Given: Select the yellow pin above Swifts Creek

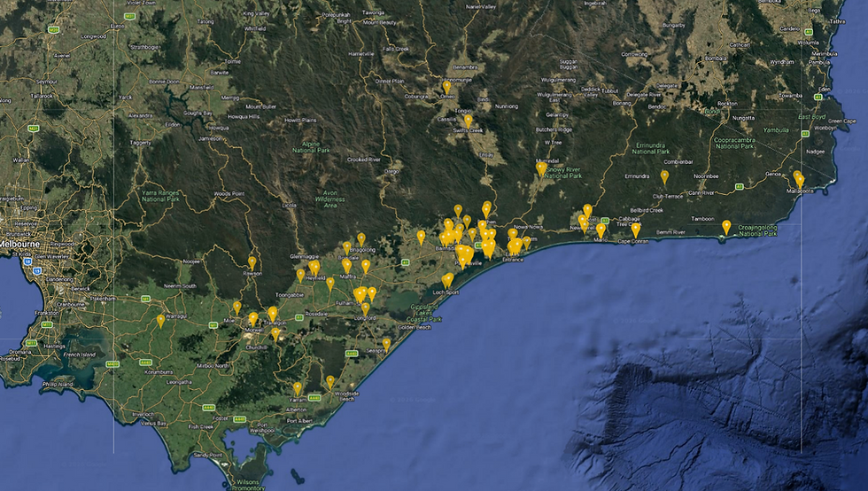Looking at the screenshot, I should tap(468, 121).
